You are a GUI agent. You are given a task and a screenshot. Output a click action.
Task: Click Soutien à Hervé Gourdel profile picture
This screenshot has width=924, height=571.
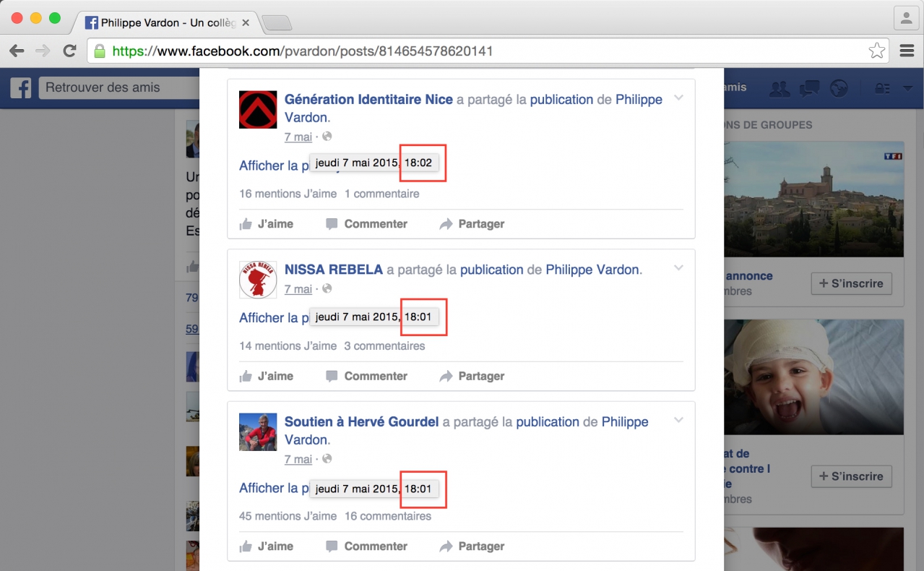(258, 432)
